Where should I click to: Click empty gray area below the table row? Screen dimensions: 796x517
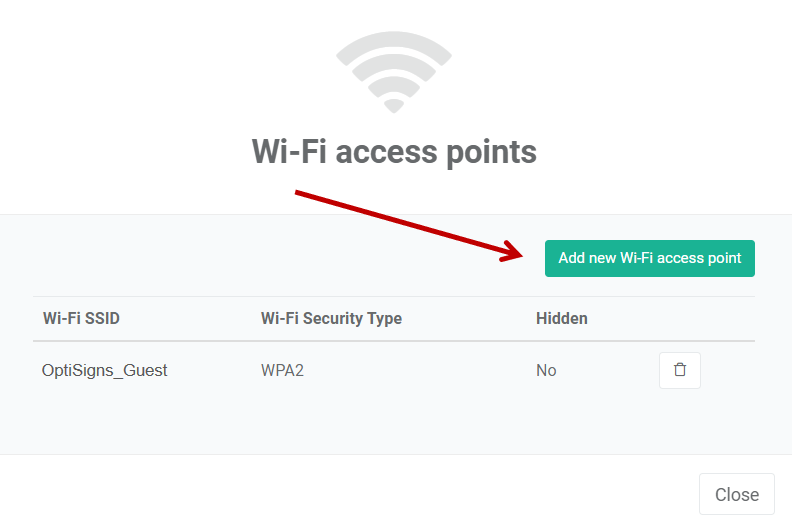(393, 424)
